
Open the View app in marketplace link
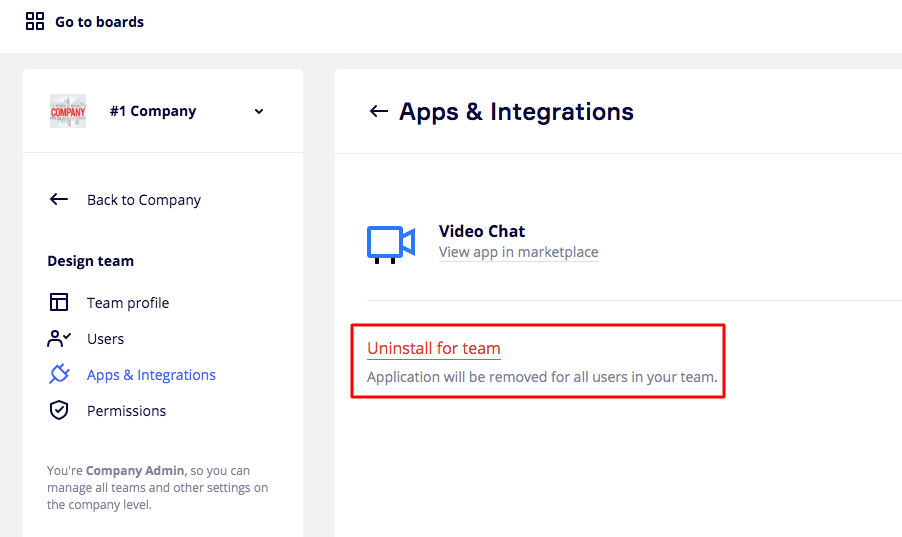click(x=518, y=252)
